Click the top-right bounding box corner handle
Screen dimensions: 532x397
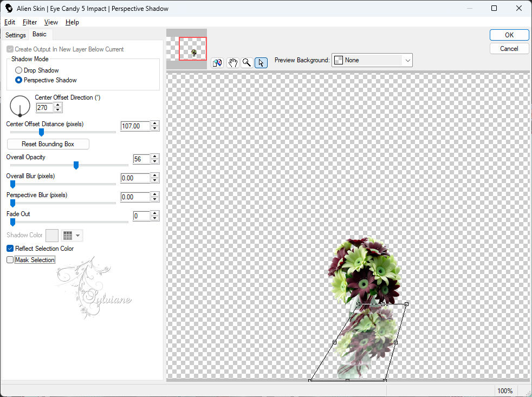point(406,304)
